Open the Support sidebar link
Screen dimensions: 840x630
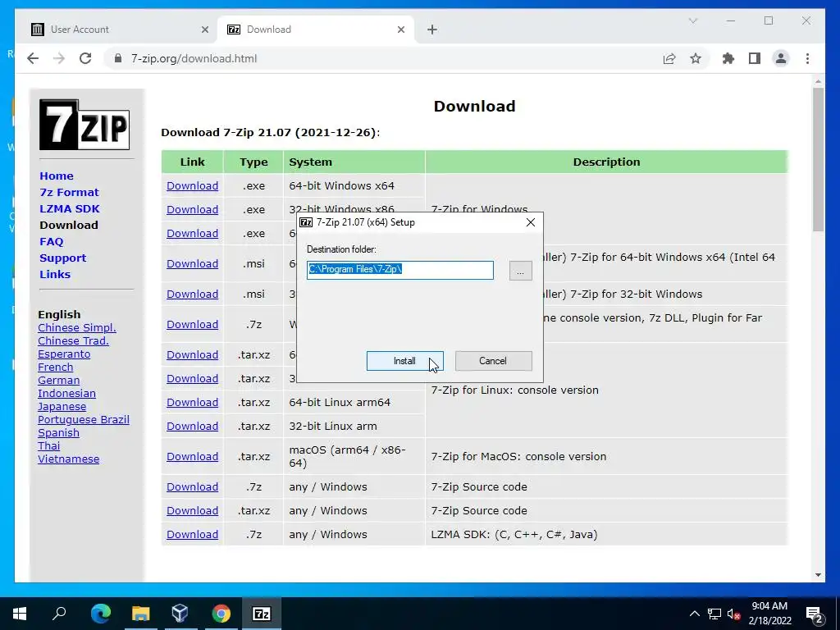pyautogui.click(x=62, y=258)
